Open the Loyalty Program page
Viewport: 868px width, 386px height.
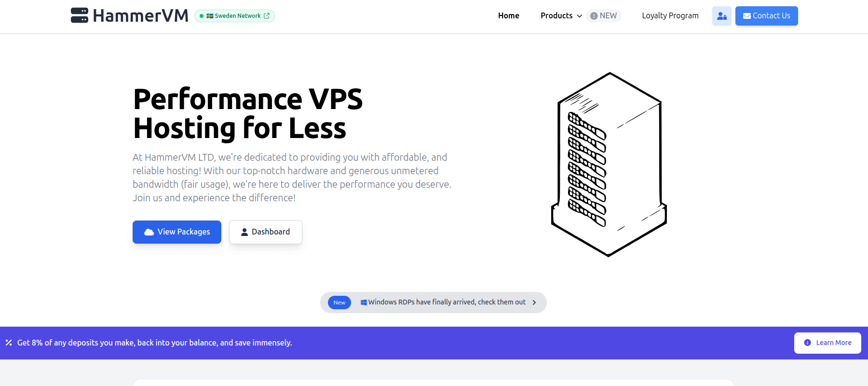[x=670, y=16]
